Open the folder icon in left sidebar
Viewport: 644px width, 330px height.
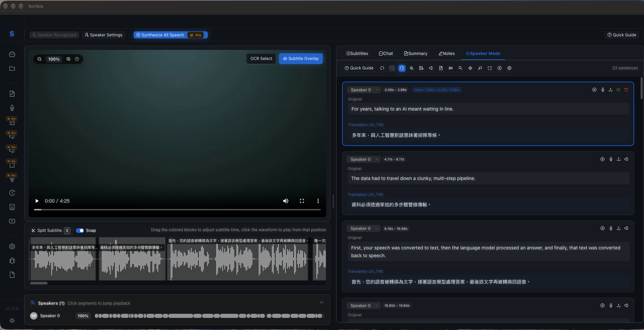coord(12,68)
